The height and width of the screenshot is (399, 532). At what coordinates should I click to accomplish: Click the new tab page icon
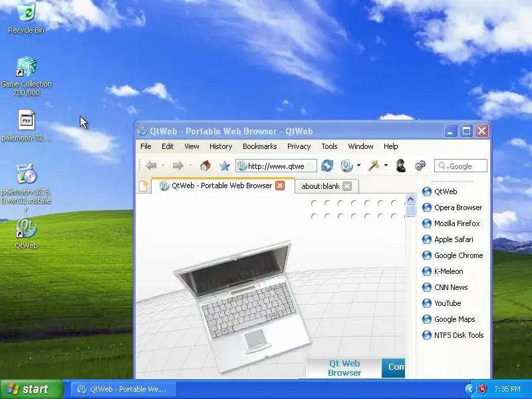click(x=143, y=186)
